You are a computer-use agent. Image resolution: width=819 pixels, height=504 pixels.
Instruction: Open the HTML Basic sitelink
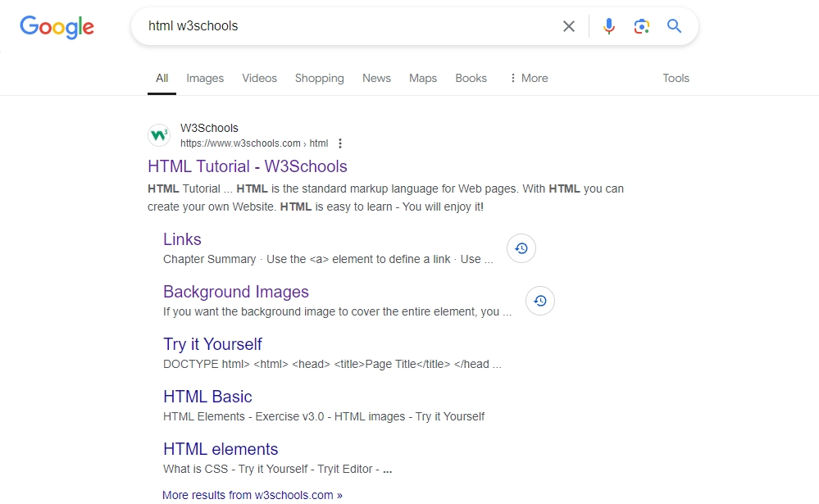208,397
